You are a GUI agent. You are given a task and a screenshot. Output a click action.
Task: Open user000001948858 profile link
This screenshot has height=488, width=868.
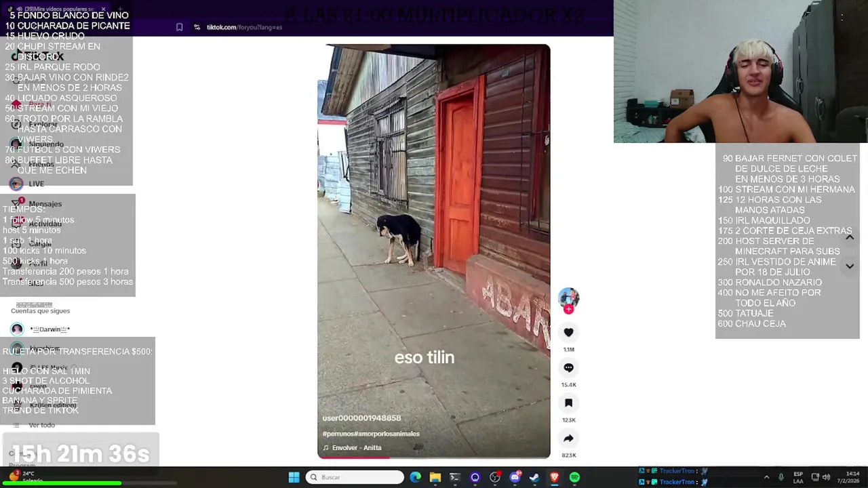pyautogui.click(x=361, y=418)
